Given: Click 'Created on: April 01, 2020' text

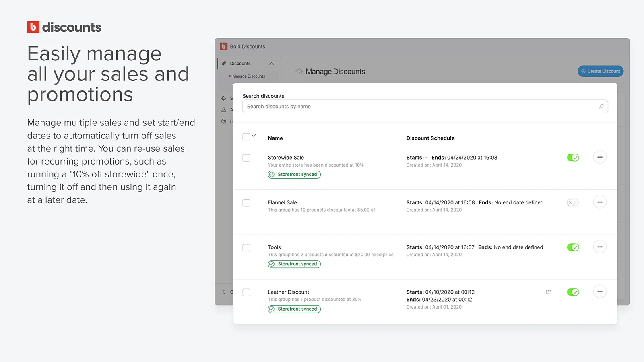Looking at the screenshot, I should (434, 307).
